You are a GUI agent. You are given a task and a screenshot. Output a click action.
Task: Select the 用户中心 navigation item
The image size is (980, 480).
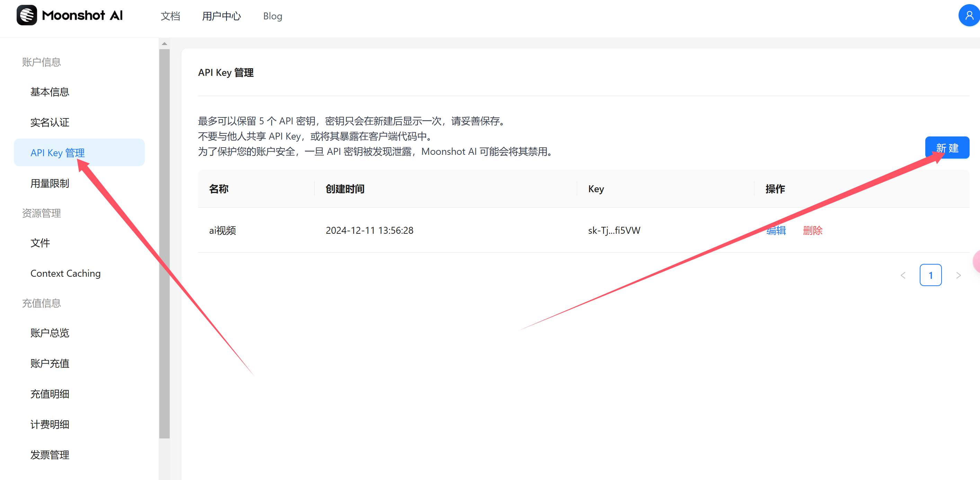(221, 16)
